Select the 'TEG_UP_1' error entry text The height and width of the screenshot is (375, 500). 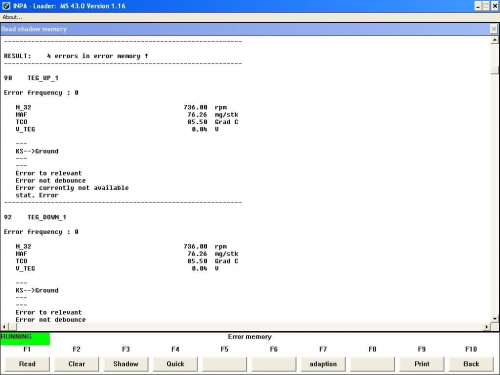coord(43,78)
